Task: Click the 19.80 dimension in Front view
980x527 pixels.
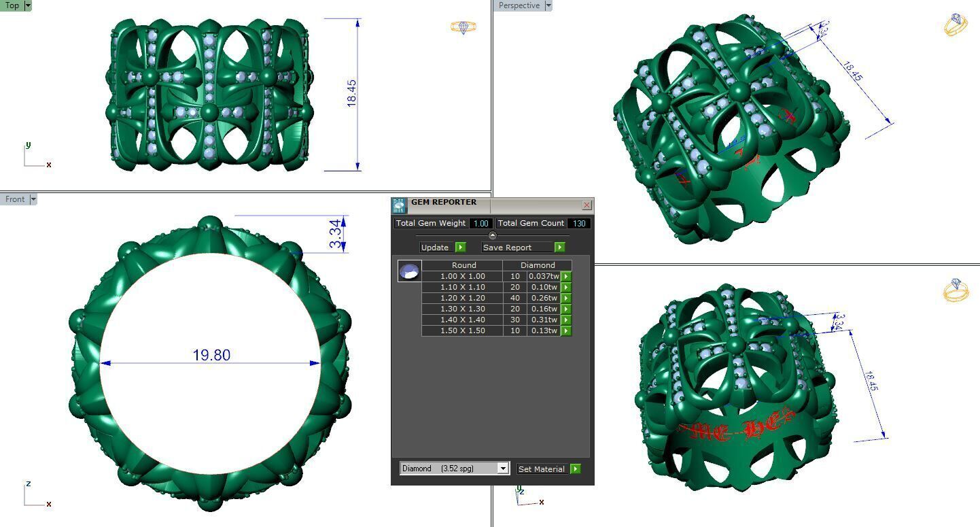Action: pyautogui.click(x=211, y=355)
